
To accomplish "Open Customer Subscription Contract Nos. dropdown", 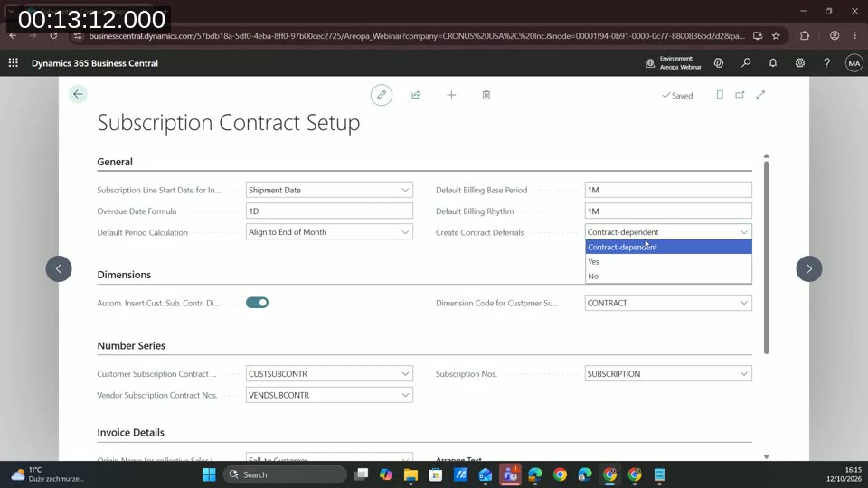I will point(405,374).
